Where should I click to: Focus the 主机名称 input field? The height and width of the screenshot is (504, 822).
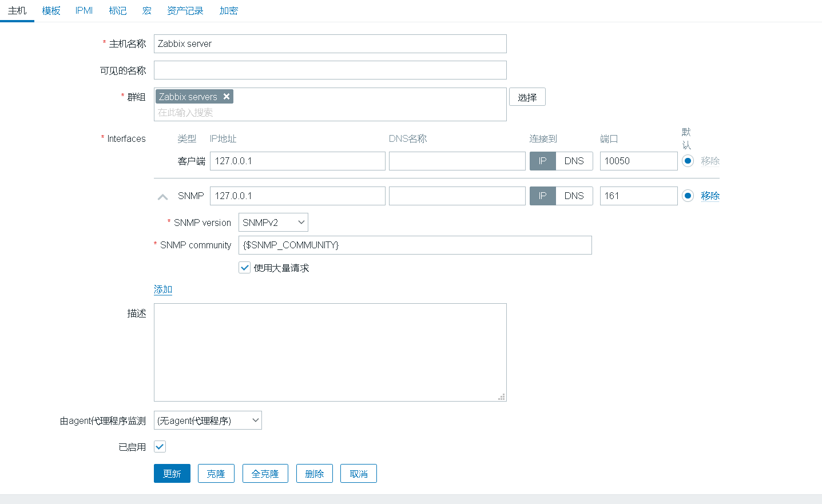(330, 43)
